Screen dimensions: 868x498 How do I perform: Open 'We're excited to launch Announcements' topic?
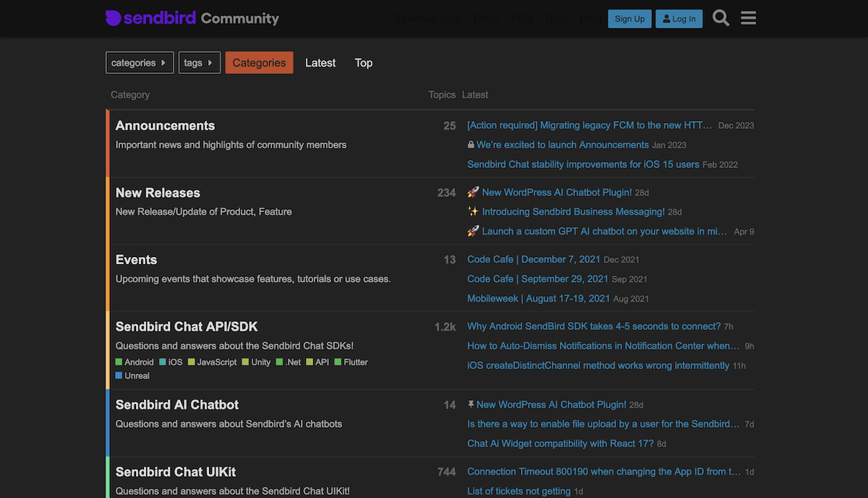click(x=562, y=145)
